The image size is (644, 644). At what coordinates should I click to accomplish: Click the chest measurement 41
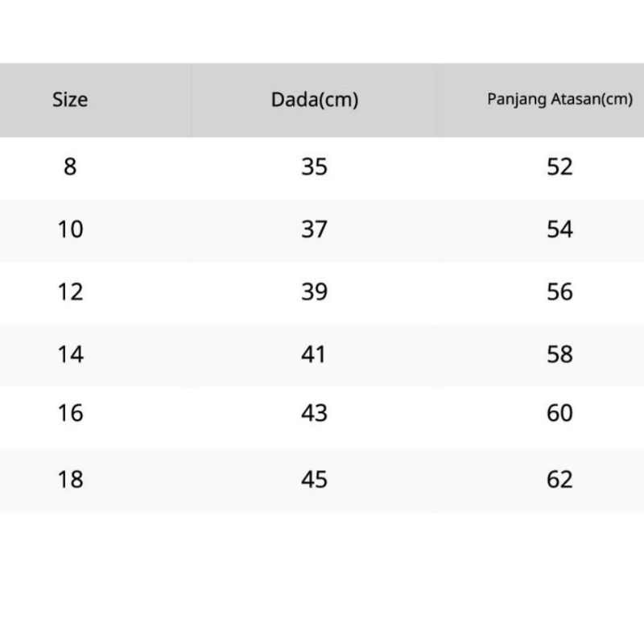coord(314,353)
